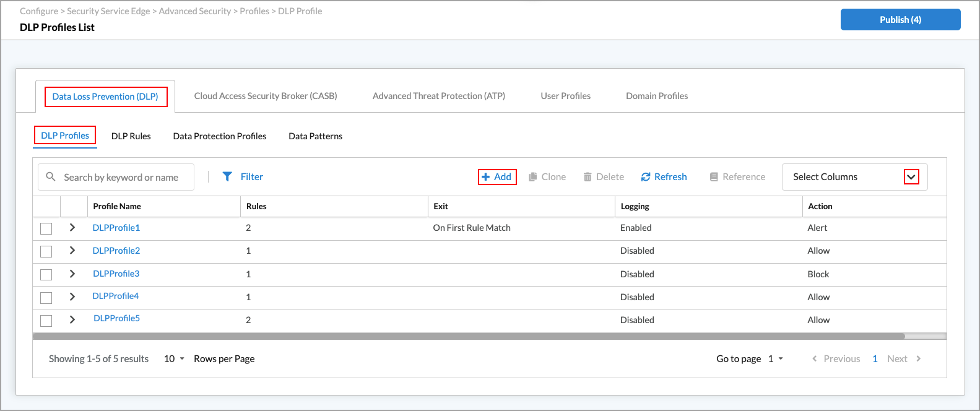The height and width of the screenshot is (411, 980).
Task: Open the Data Loss Prevention (DLP) tab
Action: 105,97
